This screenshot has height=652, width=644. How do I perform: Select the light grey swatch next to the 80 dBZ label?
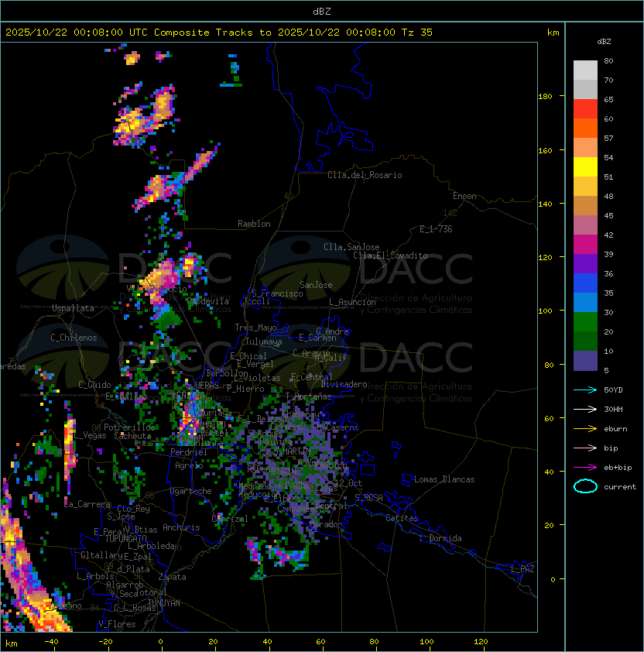pos(585,70)
